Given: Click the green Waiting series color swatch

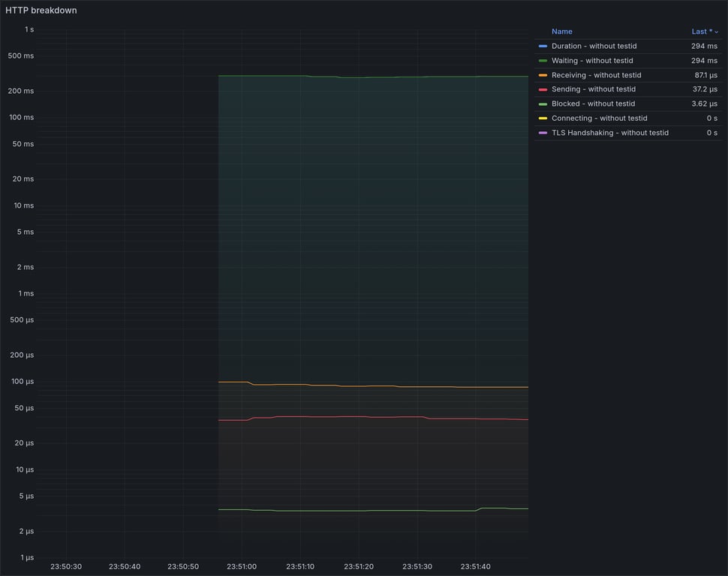Looking at the screenshot, I should pyautogui.click(x=543, y=60).
